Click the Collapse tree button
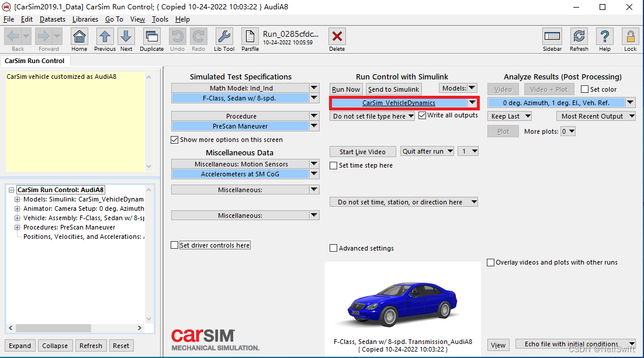This screenshot has width=644, height=358. tap(55, 346)
